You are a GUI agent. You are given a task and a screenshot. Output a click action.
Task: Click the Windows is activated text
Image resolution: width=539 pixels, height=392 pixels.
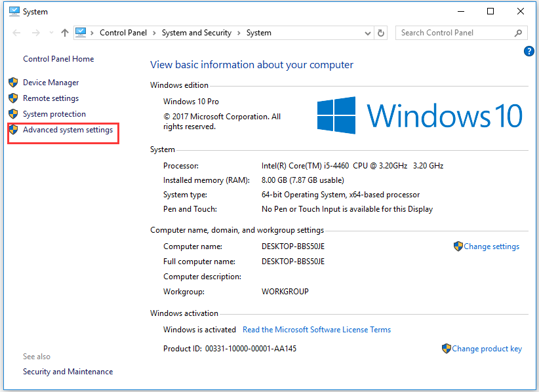tap(199, 330)
